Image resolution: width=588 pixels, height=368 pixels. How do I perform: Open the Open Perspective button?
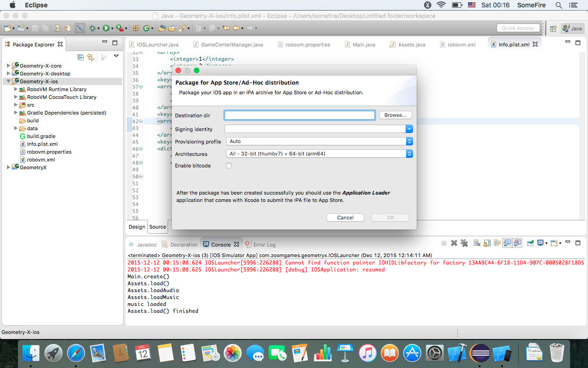point(554,28)
